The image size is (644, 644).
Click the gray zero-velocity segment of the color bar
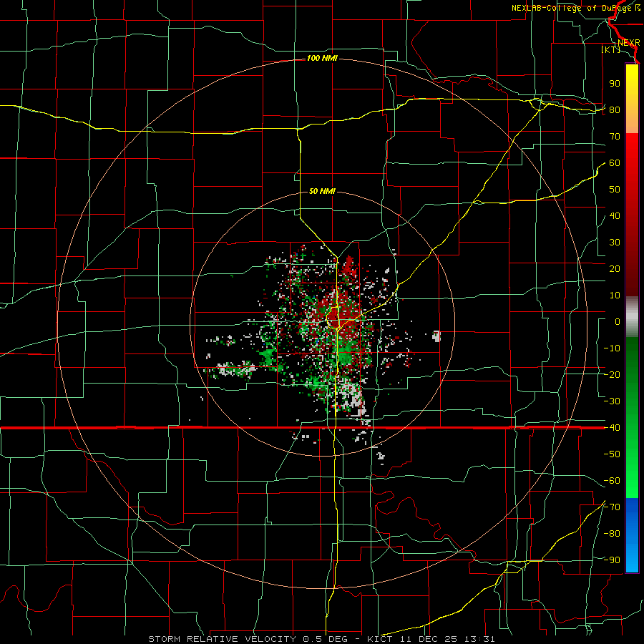tap(632, 316)
